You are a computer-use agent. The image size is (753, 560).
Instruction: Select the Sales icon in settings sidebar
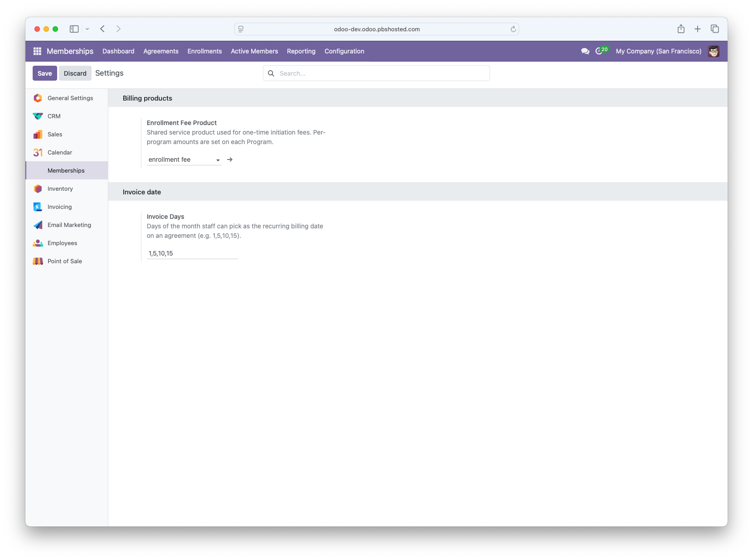(x=38, y=135)
